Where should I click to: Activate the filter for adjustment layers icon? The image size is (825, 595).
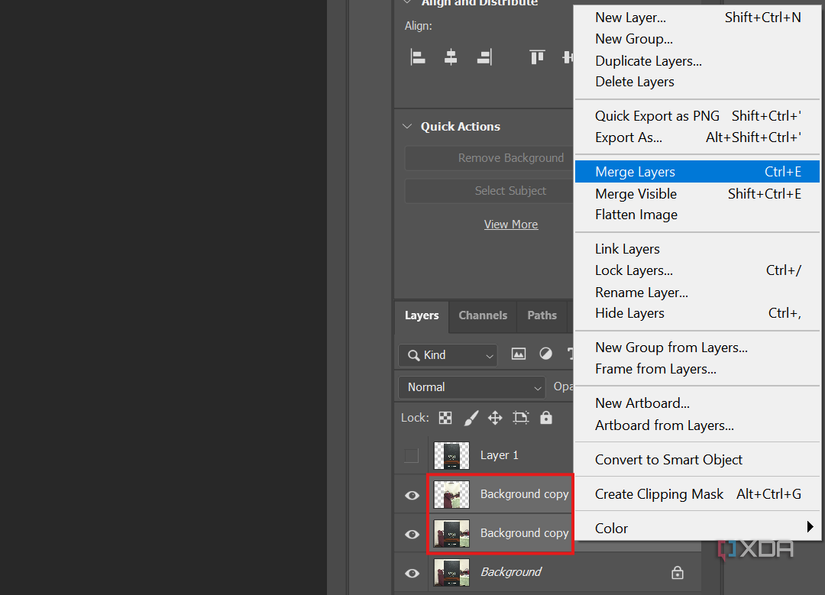545,354
